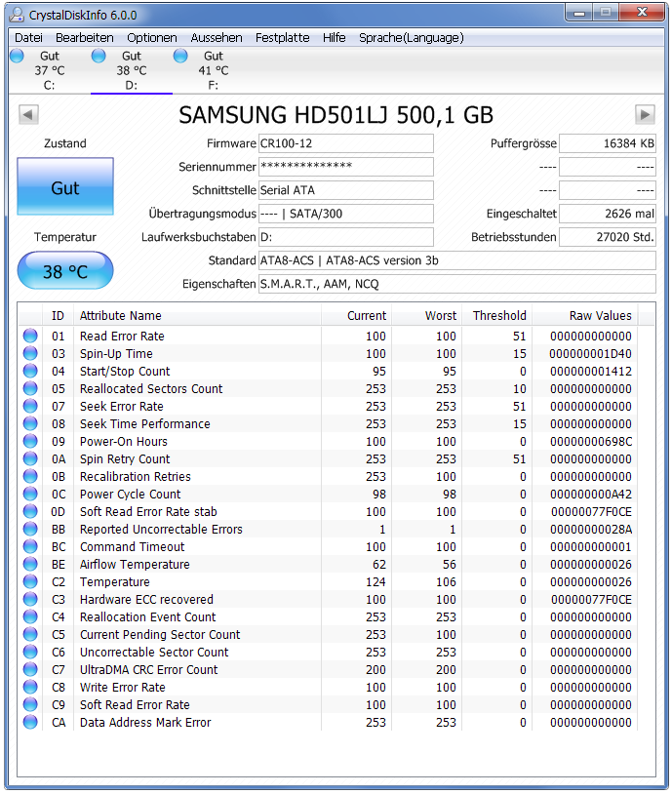Click the Schnittstelle field Serial ATA
Image resolution: width=672 pixels, height=794 pixels.
(346, 190)
